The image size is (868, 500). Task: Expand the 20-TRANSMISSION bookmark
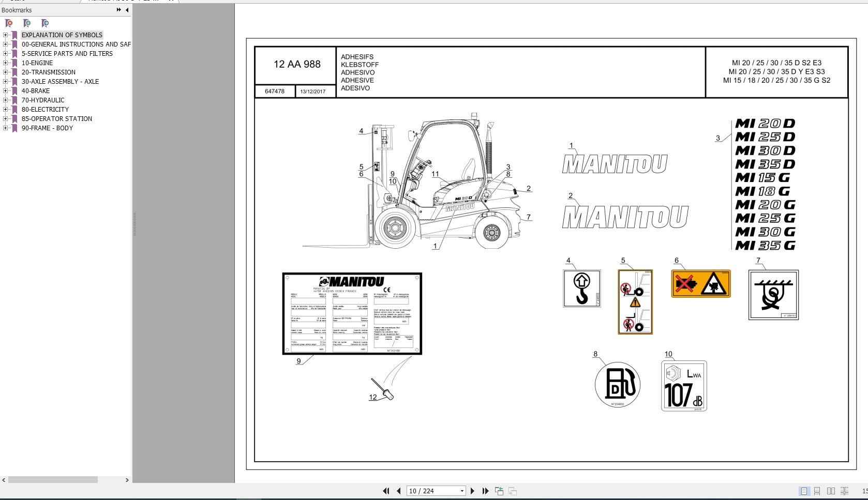(x=6, y=72)
